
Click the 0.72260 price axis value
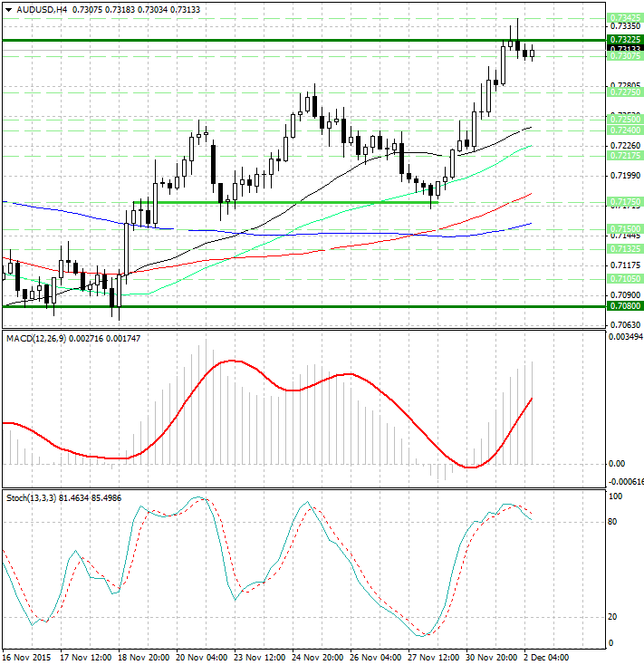tap(625, 146)
